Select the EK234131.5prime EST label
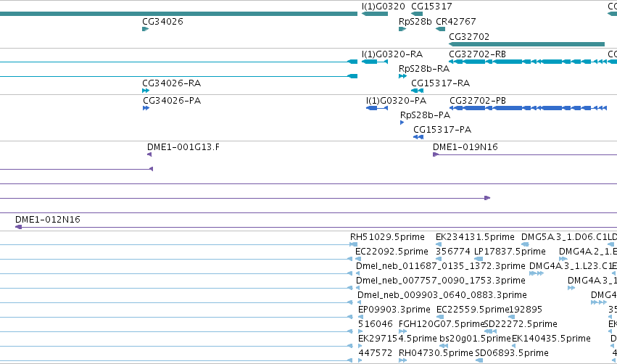Image resolution: width=617 pixels, height=364 pixels. pyautogui.click(x=475, y=237)
